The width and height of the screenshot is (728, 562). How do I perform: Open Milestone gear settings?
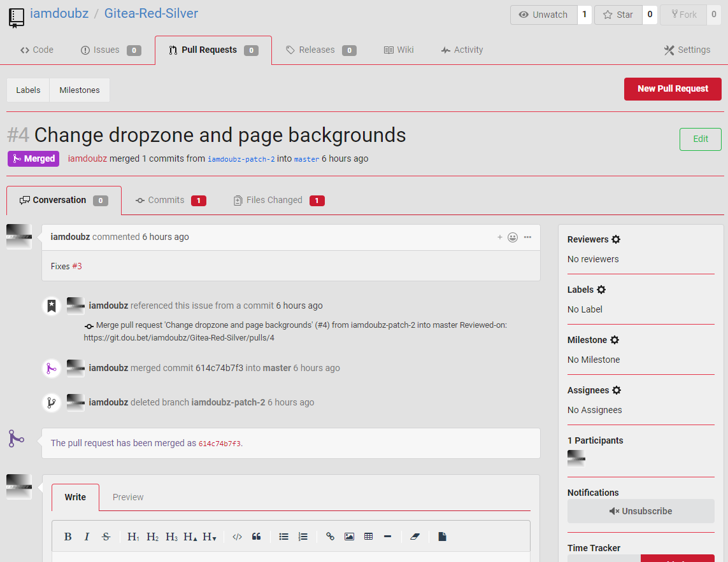pyautogui.click(x=615, y=340)
